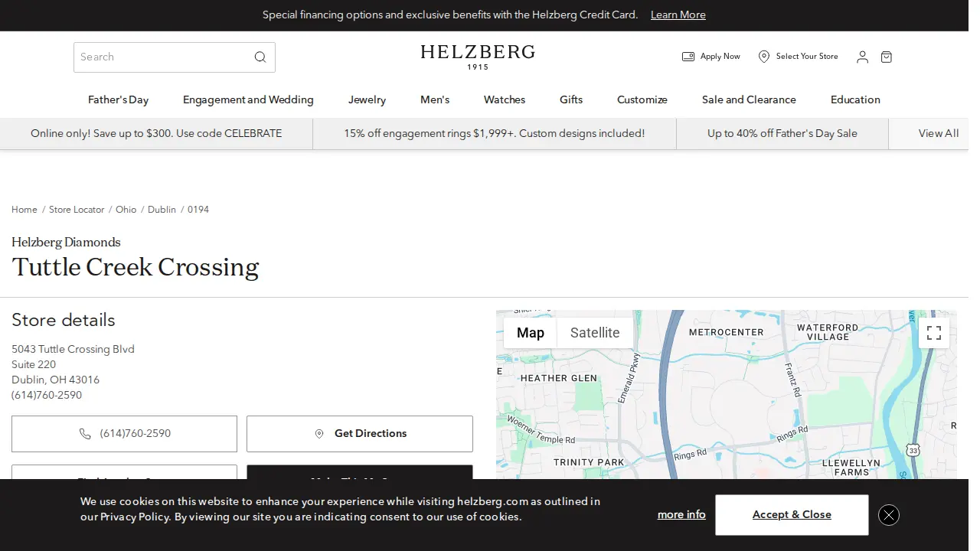Screen dimensions: 980x551
Task: Click the Apply Now link text
Action: [x=720, y=57]
